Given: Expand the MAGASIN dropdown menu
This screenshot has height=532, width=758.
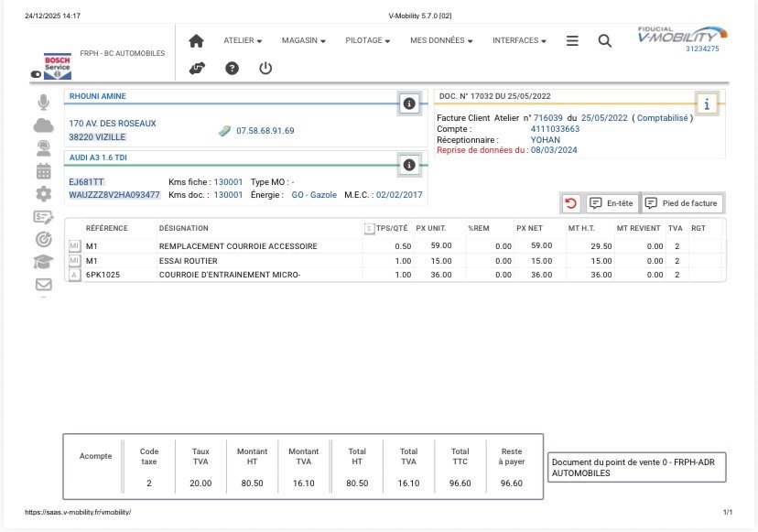Looking at the screenshot, I should coord(303,41).
